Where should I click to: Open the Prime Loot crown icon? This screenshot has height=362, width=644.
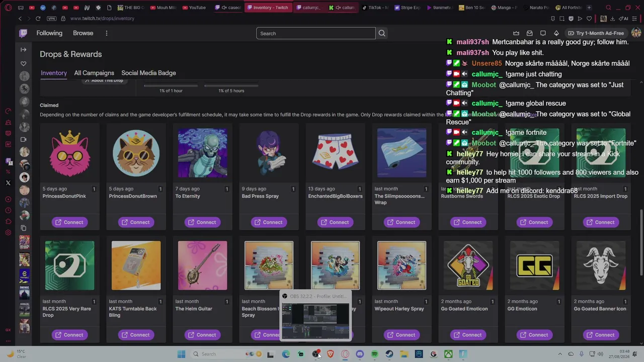point(516,33)
